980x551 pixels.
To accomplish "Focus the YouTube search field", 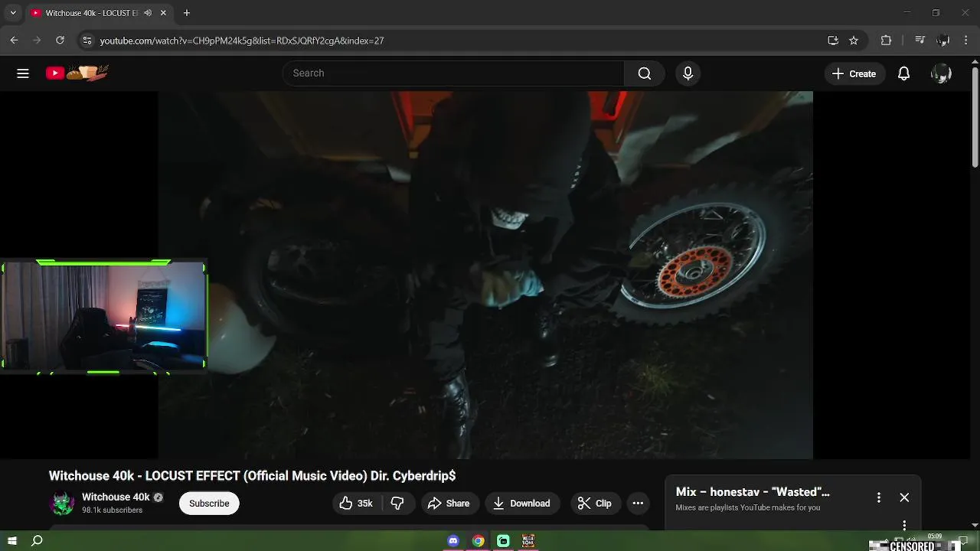I will pyautogui.click(x=453, y=73).
